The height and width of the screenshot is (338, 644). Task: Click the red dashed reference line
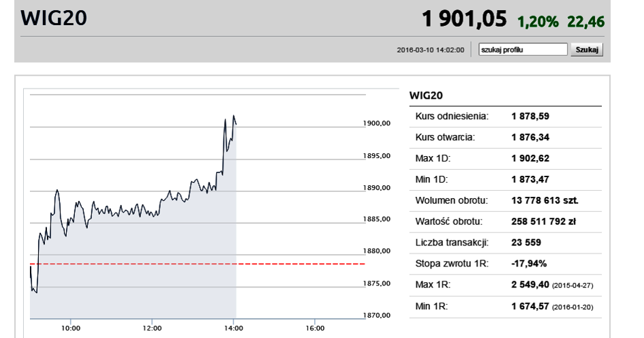[198, 264]
